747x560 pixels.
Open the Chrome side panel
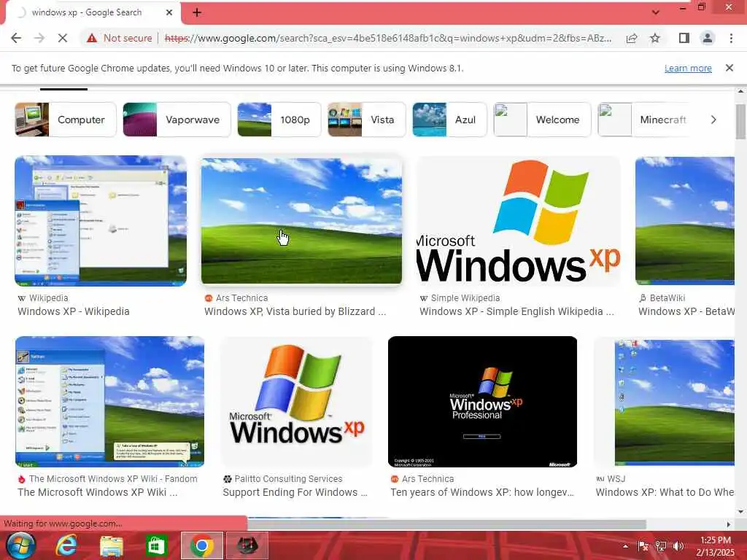[684, 38]
